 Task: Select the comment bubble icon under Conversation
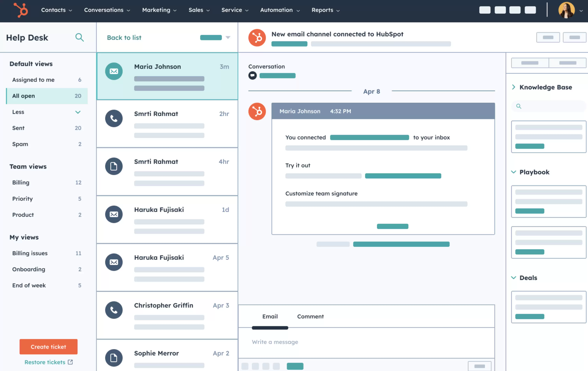point(253,75)
